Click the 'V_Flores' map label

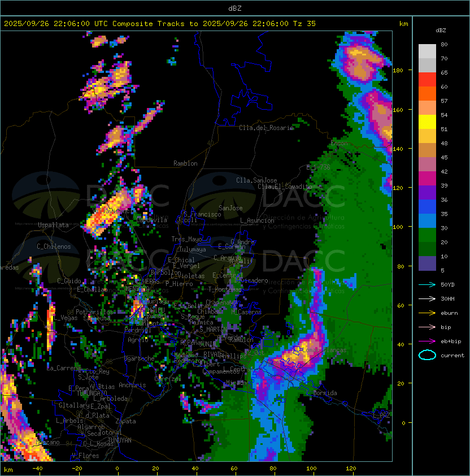[85, 456]
